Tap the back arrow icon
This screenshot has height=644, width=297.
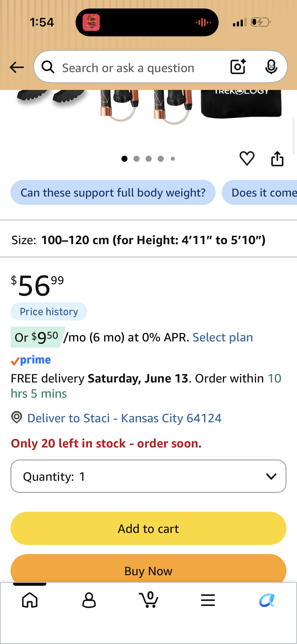17,67
